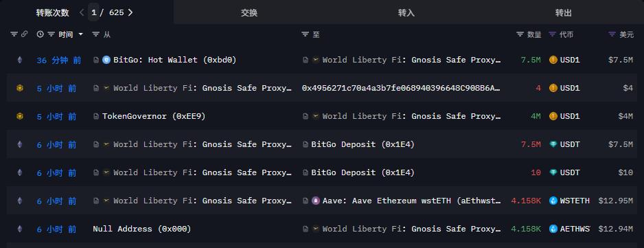Open the 时间 sort dropdown arrow
The height and width of the screenshot is (248, 644).
coord(80,34)
